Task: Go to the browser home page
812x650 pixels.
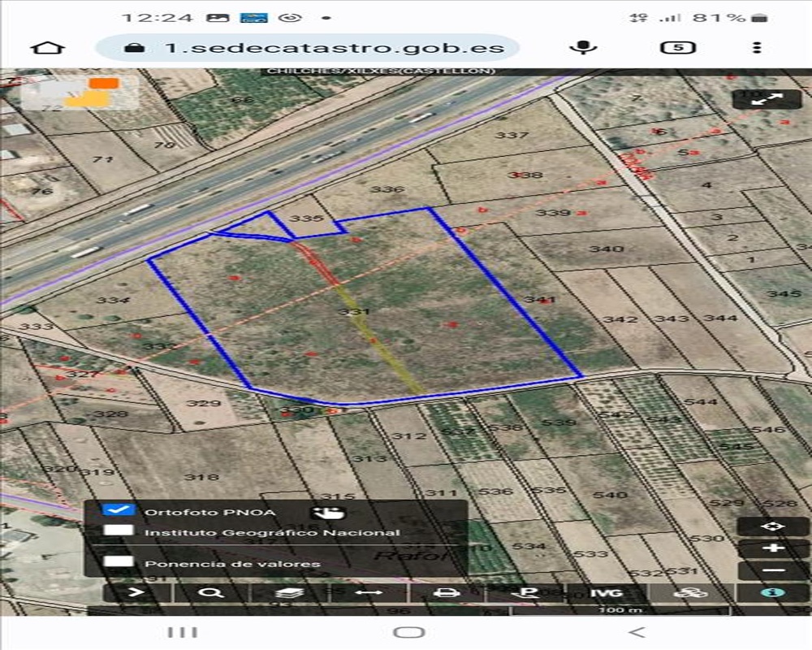Action: [x=47, y=47]
